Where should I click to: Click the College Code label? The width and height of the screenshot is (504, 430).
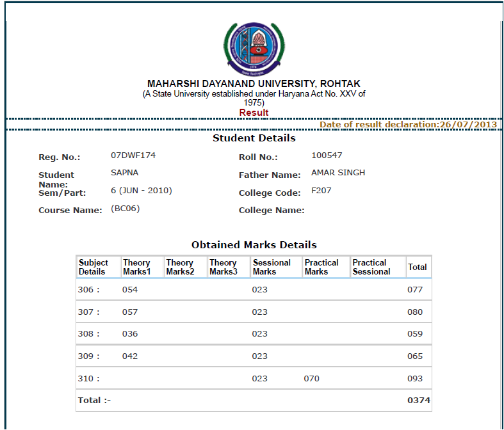[270, 193]
